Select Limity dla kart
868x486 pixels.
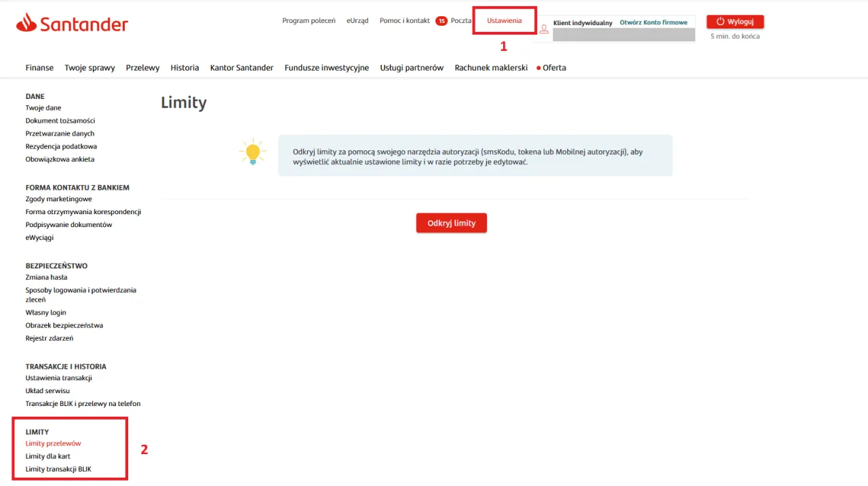tap(48, 456)
